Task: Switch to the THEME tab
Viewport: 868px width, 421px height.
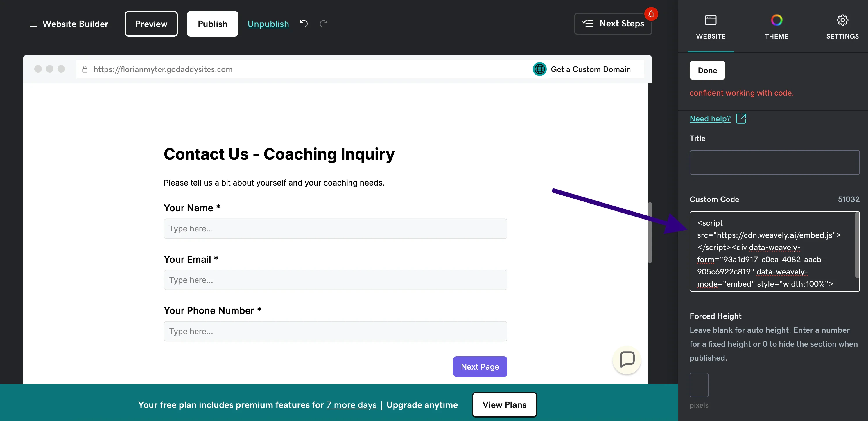Action: coord(777,26)
